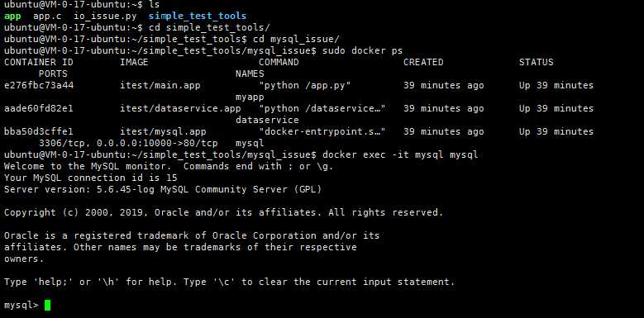The width and height of the screenshot is (644, 318).
Task: Select the container ID aade60fd82e1
Action: coord(39,108)
